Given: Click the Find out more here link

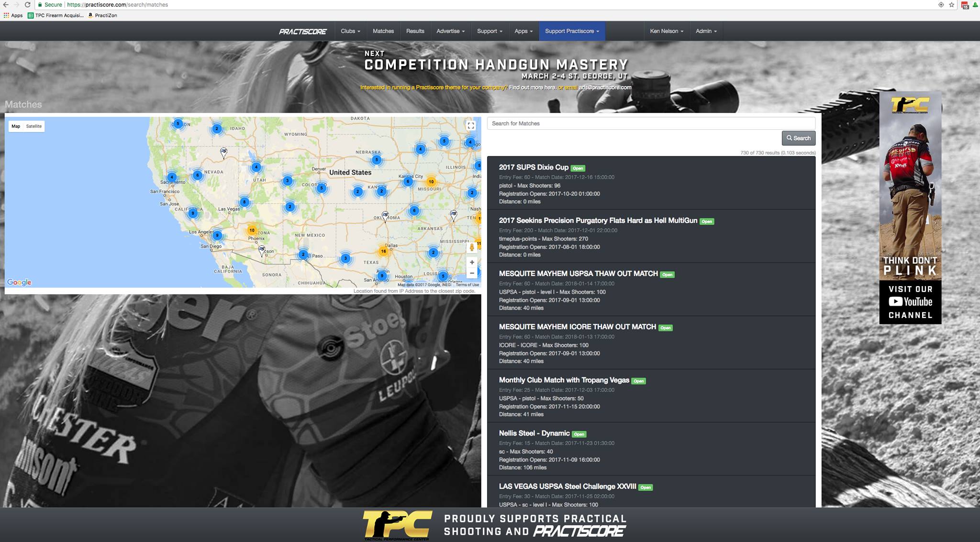Looking at the screenshot, I should pos(532,88).
